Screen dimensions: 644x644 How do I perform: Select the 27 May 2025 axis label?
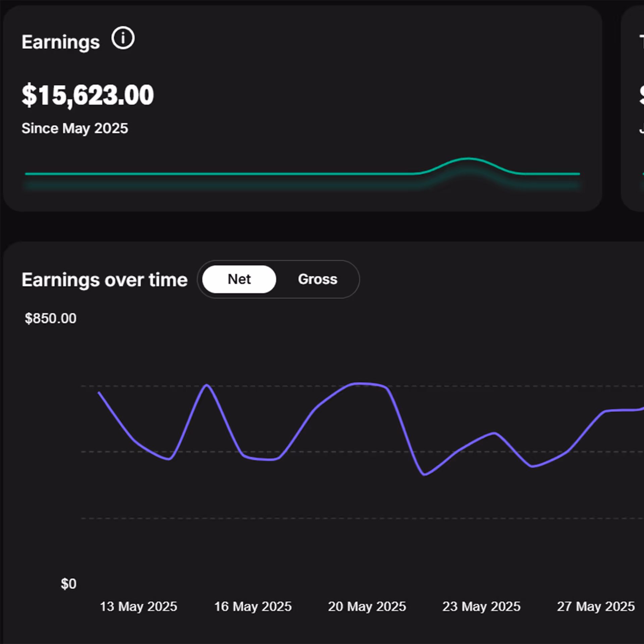(x=596, y=606)
